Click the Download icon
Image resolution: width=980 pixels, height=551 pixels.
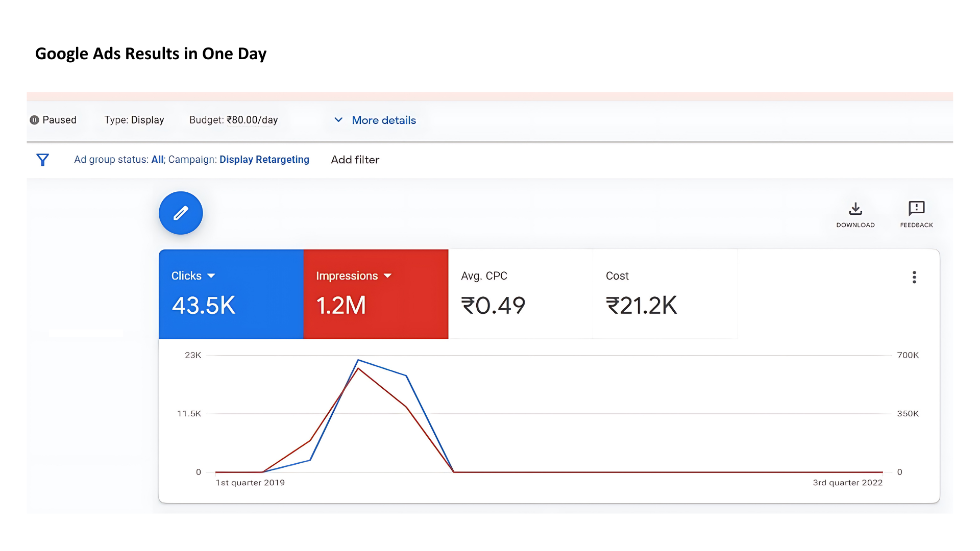[x=855, y=209]
